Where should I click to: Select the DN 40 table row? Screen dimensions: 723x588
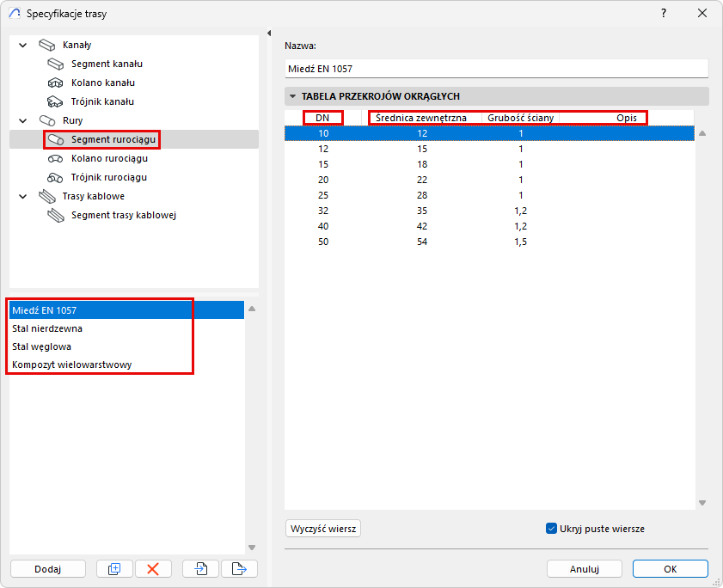click(x=489, y=226)
